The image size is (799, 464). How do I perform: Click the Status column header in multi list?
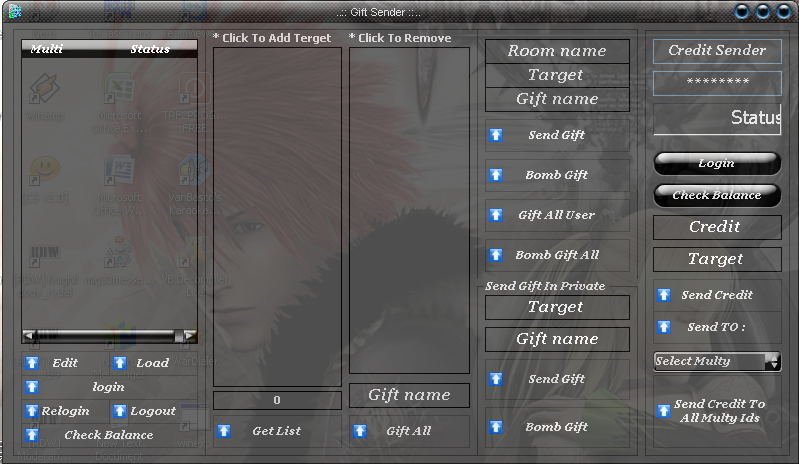pyautogui.click(x=150, y=48)
